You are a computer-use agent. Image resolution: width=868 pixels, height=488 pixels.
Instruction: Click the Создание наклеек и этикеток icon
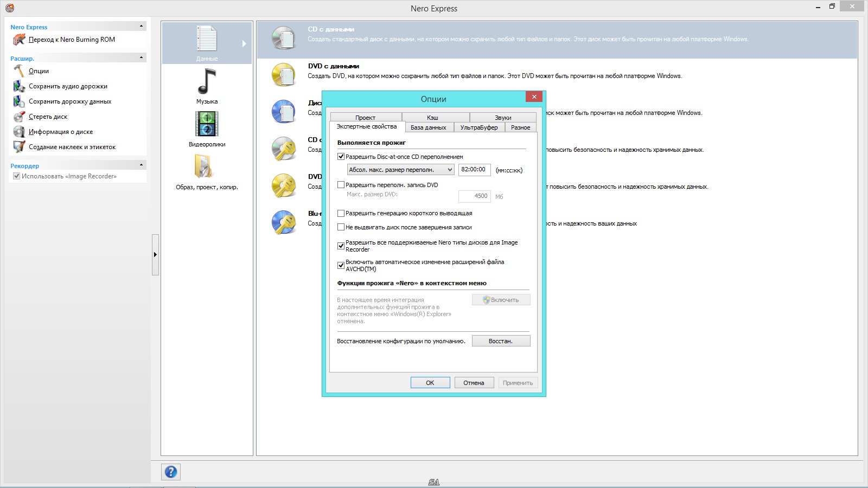tap(19, 147)
